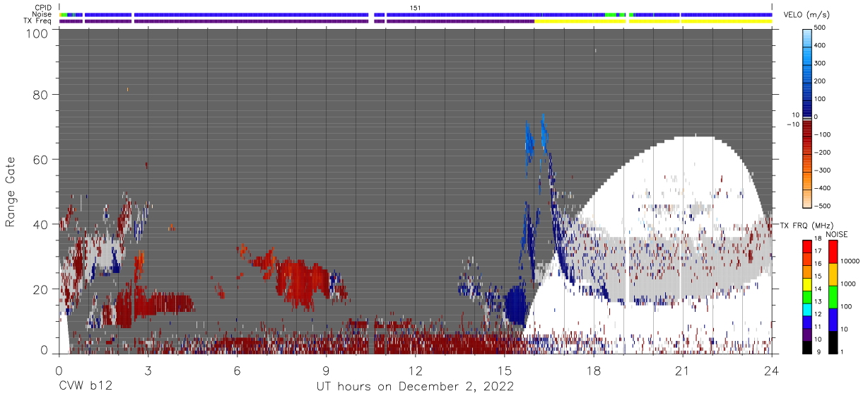Click the velocity scale label "-10"
Image resolution: width=868 pixels, height=401 pixels.
(792, 125)
